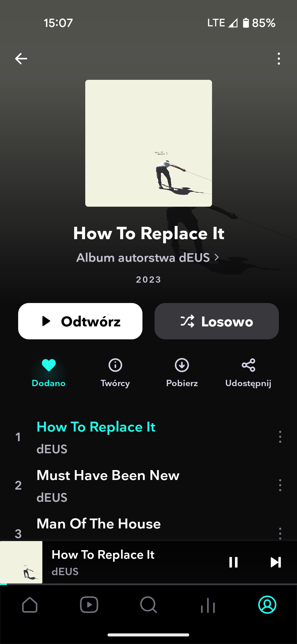
Task: Open Twórcy credits info icon
Action: click(x=115, y=365)
